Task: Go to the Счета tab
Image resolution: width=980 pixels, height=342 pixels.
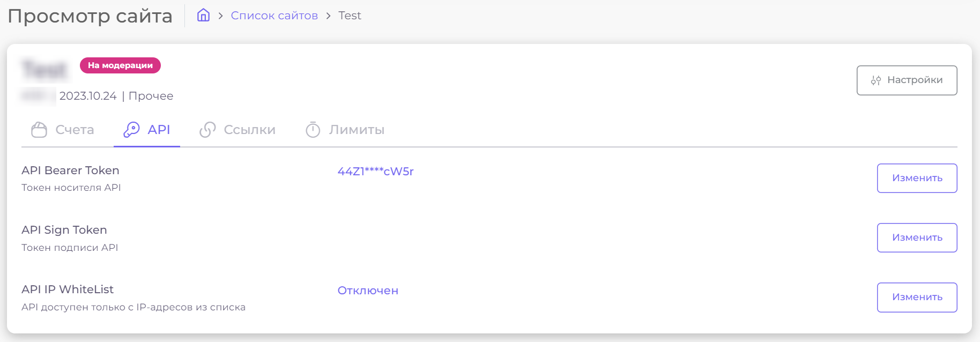Action: pos(75,130)
